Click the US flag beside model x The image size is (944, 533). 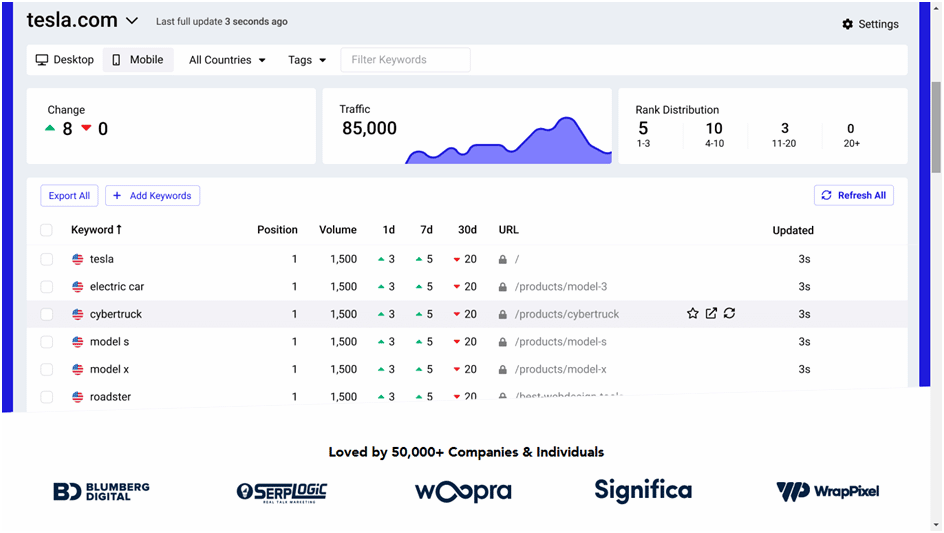coord(78,370)
